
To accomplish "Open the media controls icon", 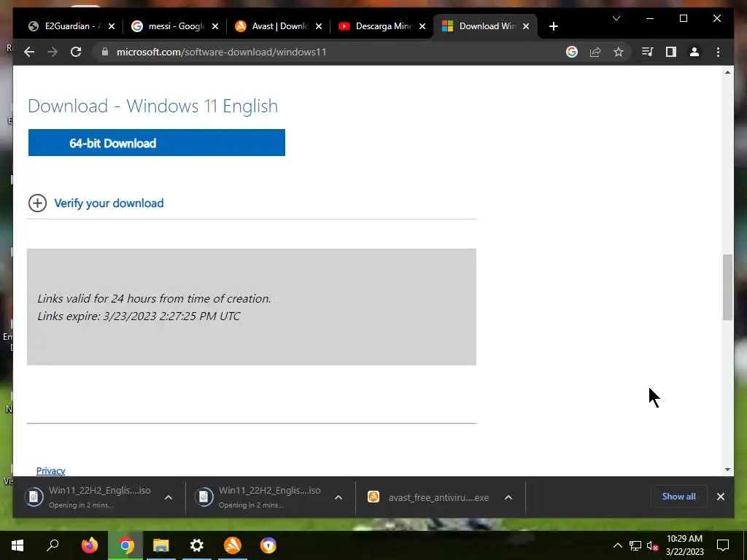I will point(648,52).
